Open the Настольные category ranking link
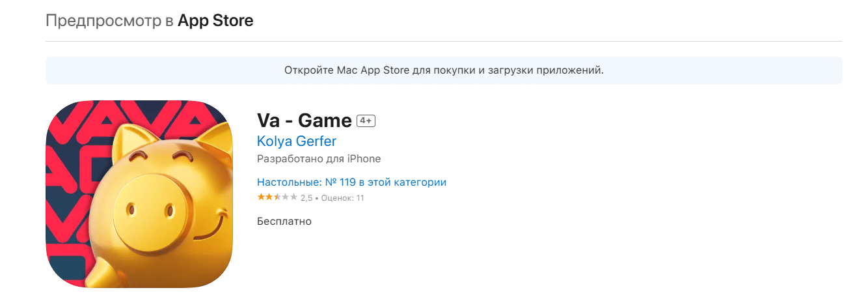 pyautogui.click(x=351, y=182)
